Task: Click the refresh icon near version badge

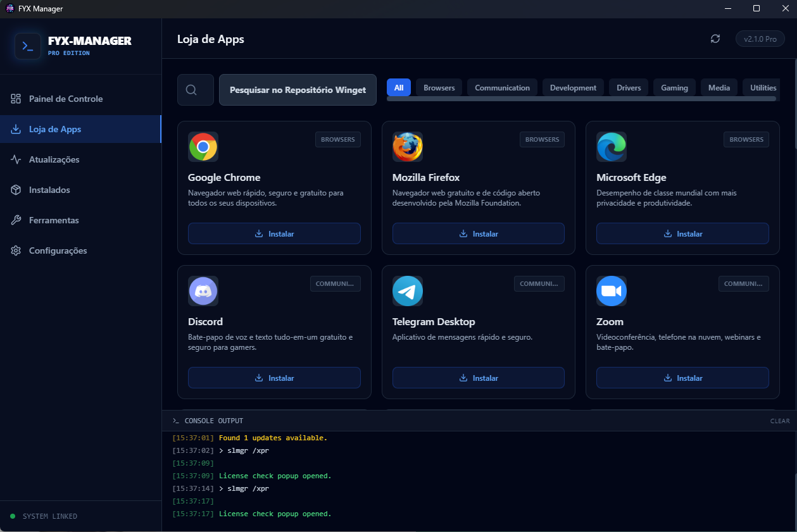Action: [715, 39]
